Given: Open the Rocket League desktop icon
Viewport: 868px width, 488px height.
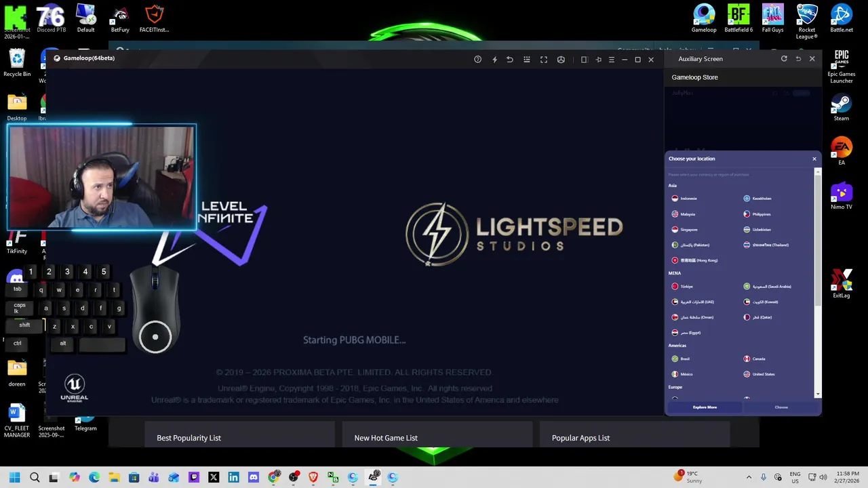Looking at the screenshot, I should tap(807, 22).
